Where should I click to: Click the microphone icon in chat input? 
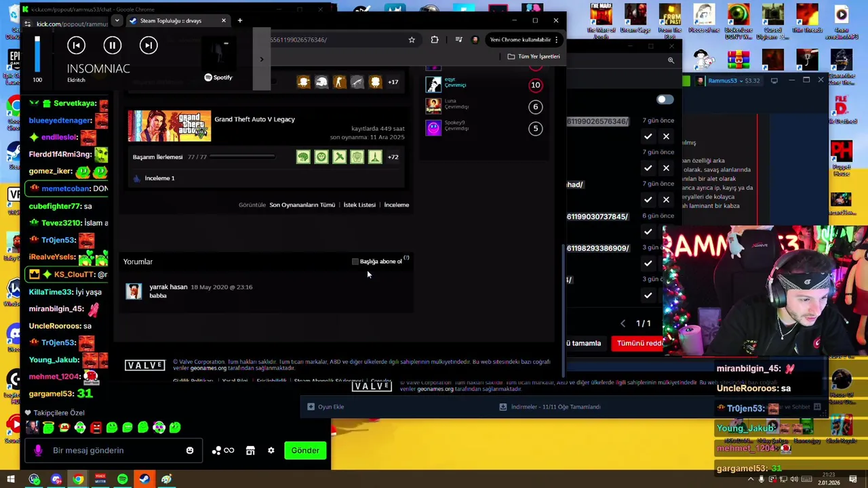pyautogui.click(x=38, y=451)
